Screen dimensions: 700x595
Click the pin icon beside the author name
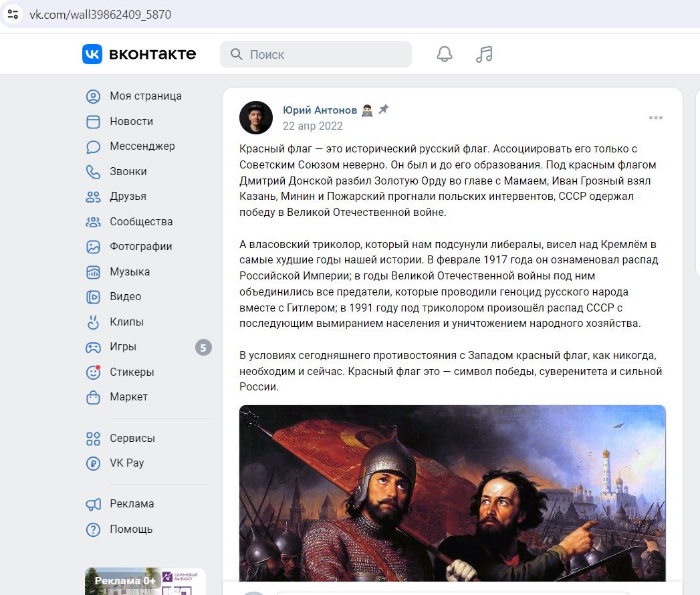click(384, 110)
